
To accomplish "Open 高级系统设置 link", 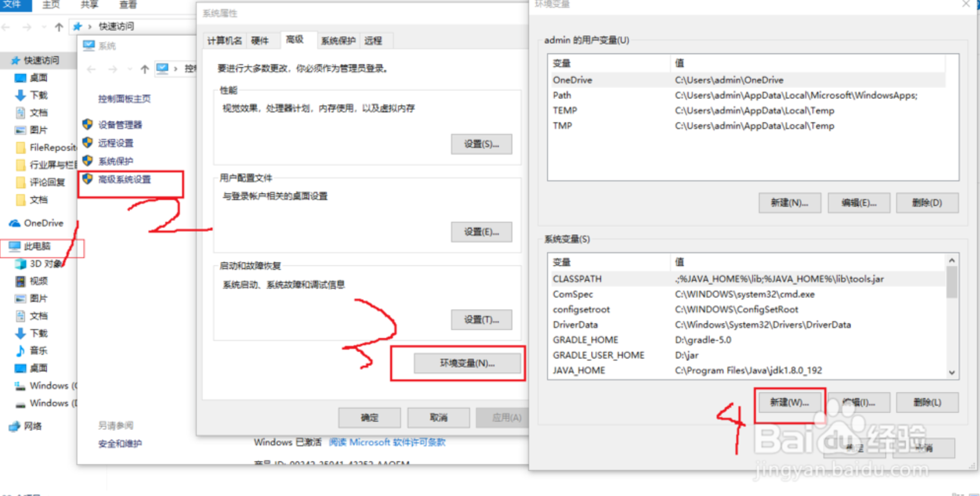I will tap(124, 180).
